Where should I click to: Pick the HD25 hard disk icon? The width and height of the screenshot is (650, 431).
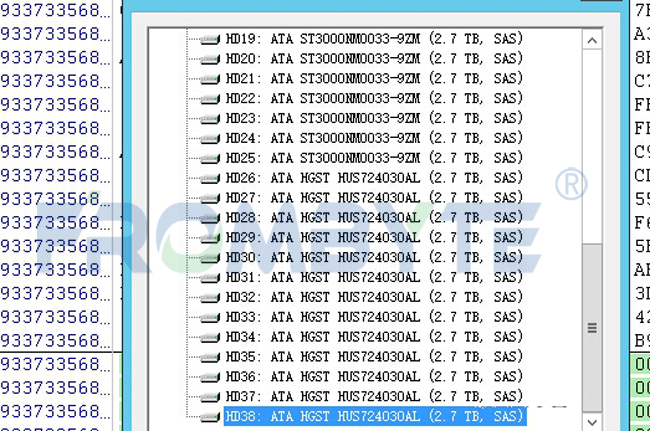pos(210,159)
